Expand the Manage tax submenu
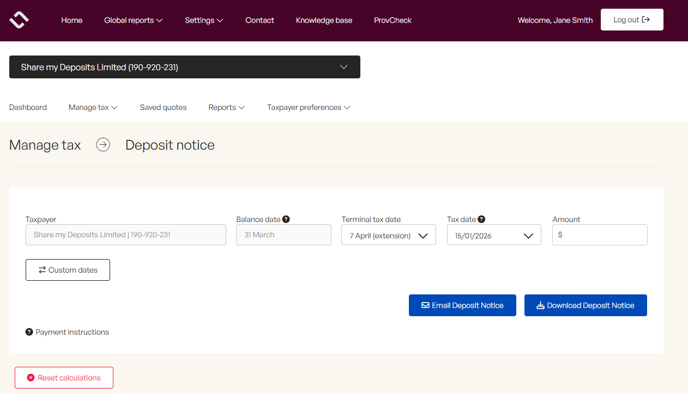This screenshot has height=394, width=688. (93, 107)
